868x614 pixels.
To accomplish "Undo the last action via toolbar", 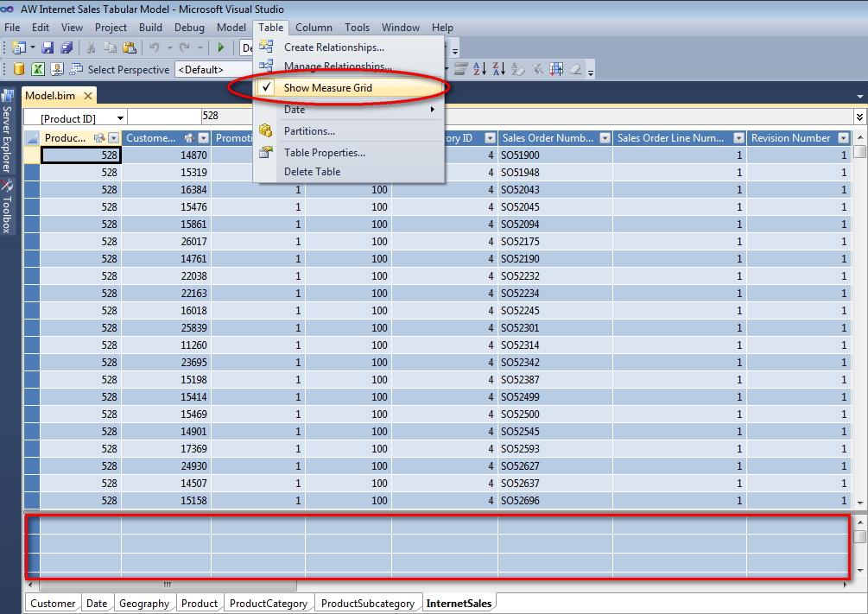I will click(x=154, y=47).
